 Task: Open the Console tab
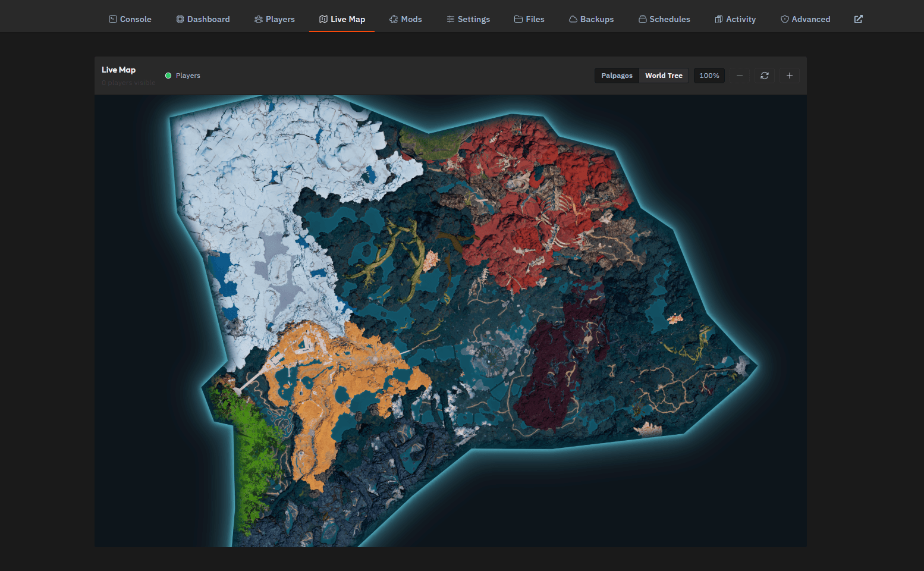130,19
